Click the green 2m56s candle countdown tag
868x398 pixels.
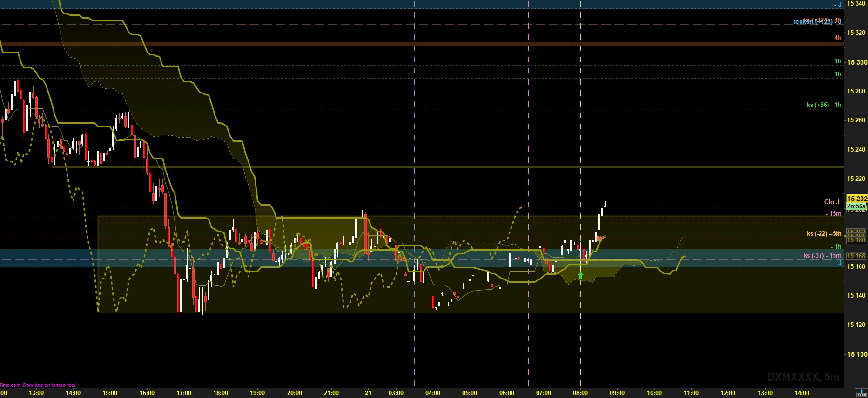point(856,206)
